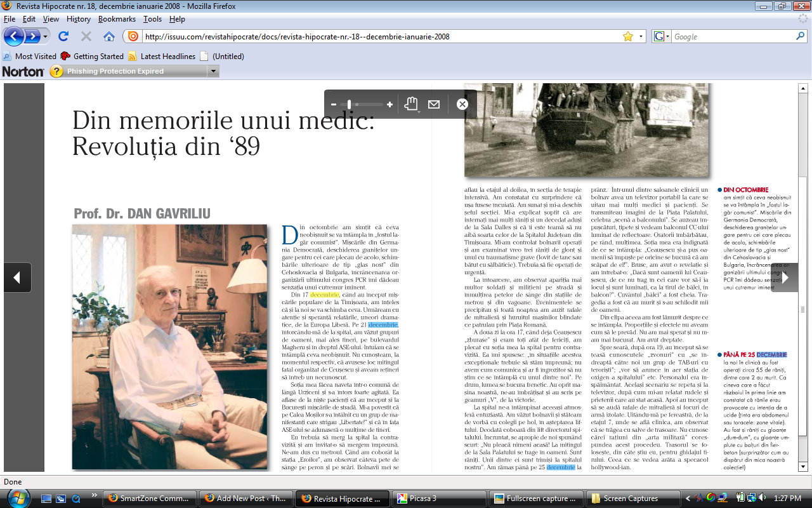Image resolution: width=812 pixels, height=508 pixels.
Task: Go to the next page arrow
Action: [785, 277]
